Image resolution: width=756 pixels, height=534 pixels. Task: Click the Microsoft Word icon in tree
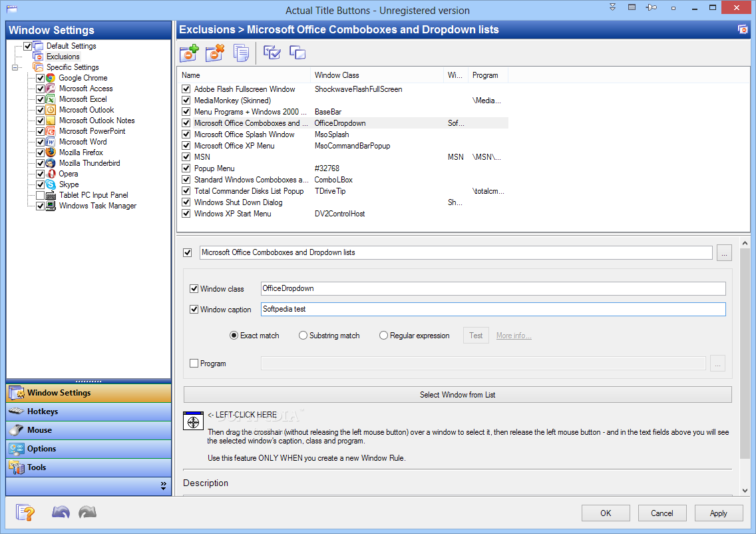click(x=51, y=141)
